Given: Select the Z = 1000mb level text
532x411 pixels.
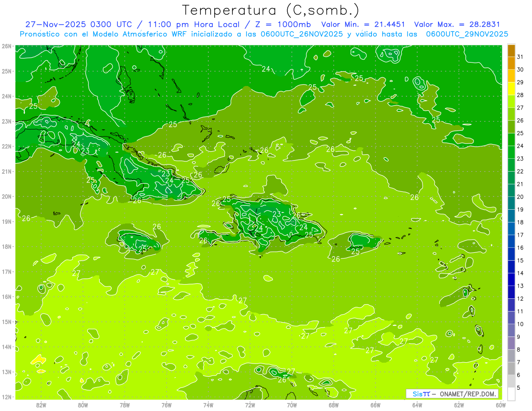Looking at the screenshot, I should pyautogui.click(x=289, y=24).
